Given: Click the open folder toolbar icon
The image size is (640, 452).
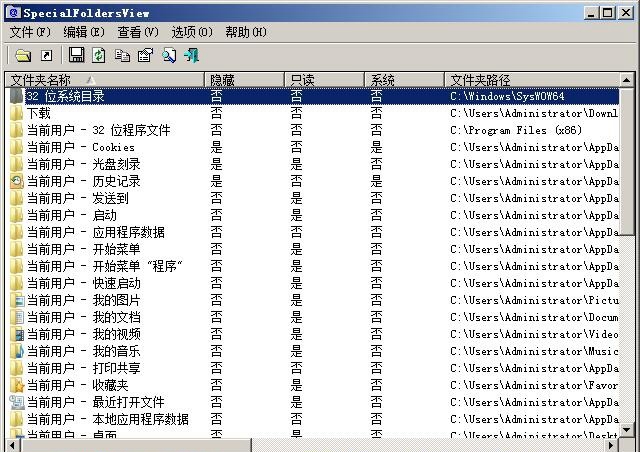Looking at the screenshot, I should 23,55.
